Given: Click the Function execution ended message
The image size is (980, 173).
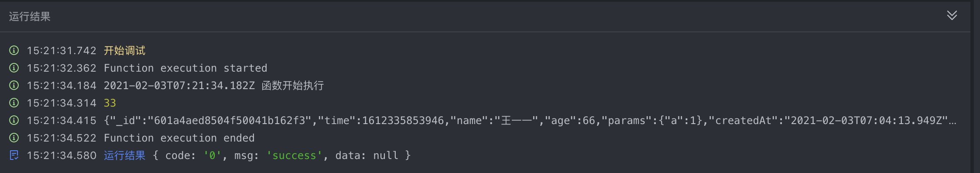Looking at the screenshot, I should [x=179, y=138].
